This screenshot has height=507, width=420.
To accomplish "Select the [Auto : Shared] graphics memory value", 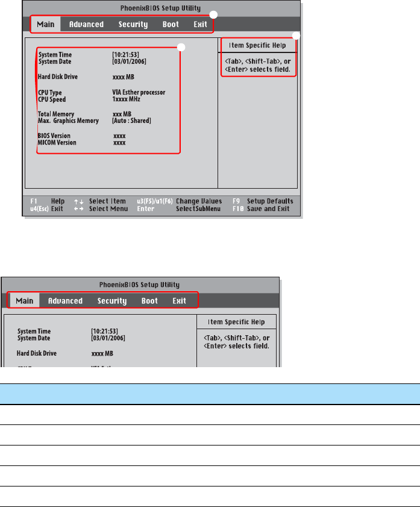I will [x=131, y=121].
